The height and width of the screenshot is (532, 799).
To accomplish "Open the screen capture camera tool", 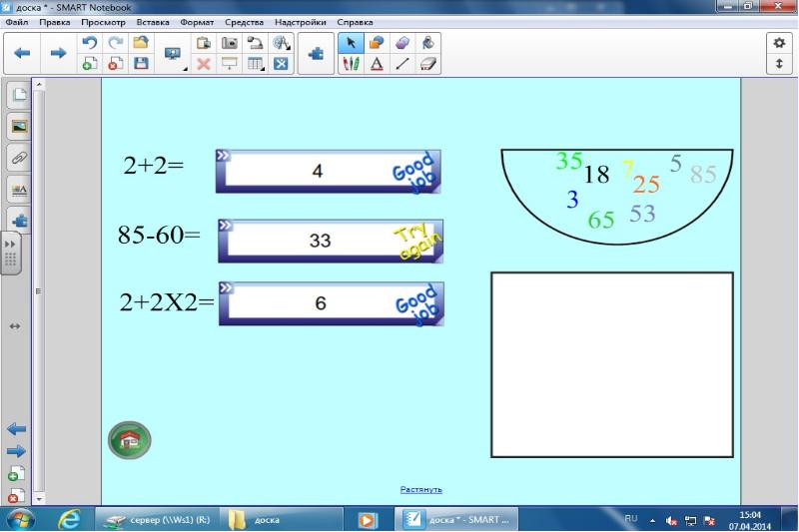I will tap(229, 43).
